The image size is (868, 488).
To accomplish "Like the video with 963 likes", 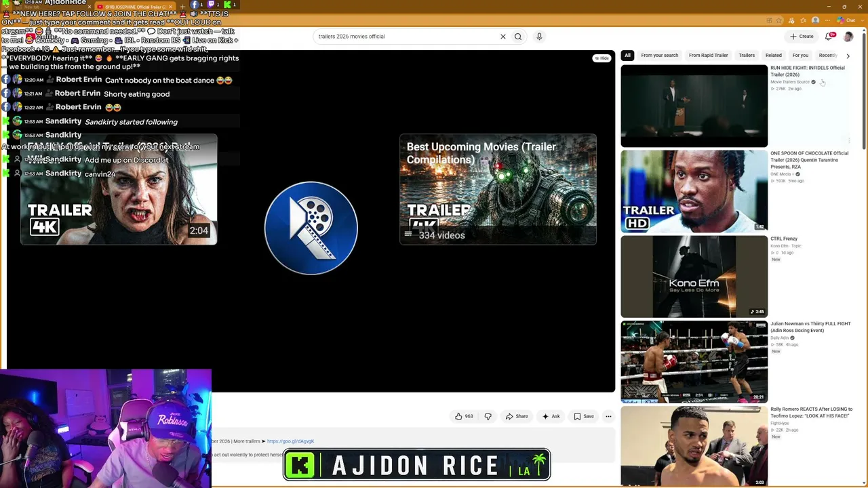I will [464, 416].
